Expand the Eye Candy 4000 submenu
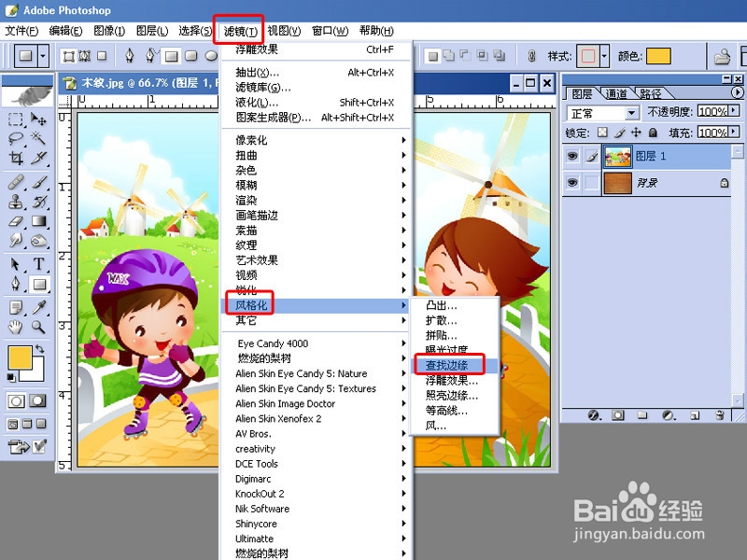The height and width of the screenshot is (560, 747). point(317,343)
